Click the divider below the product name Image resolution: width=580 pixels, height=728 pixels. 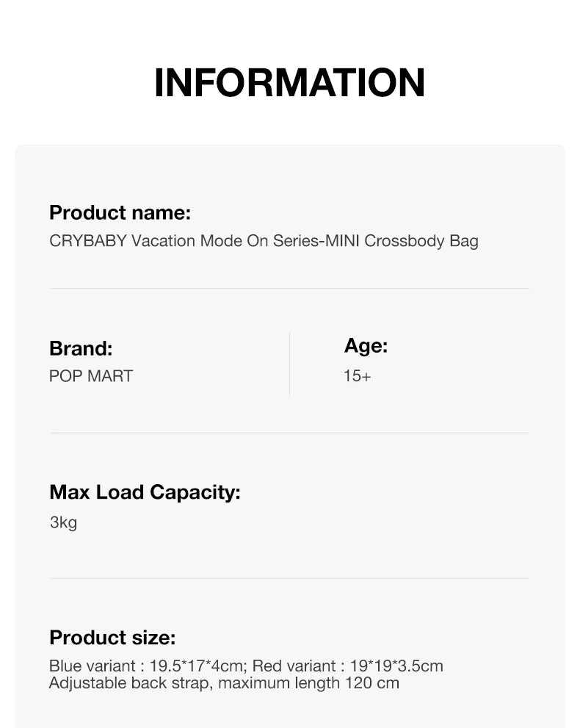289,289
